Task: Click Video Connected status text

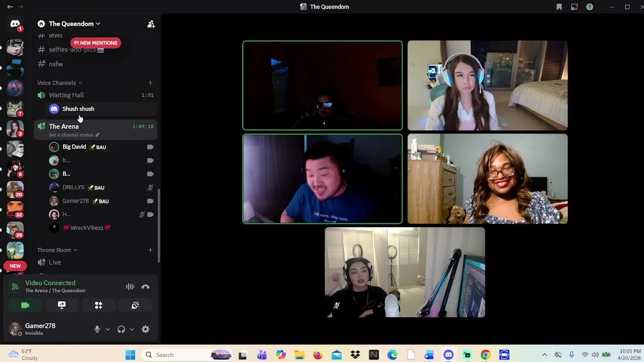Action: pos(50,283)
